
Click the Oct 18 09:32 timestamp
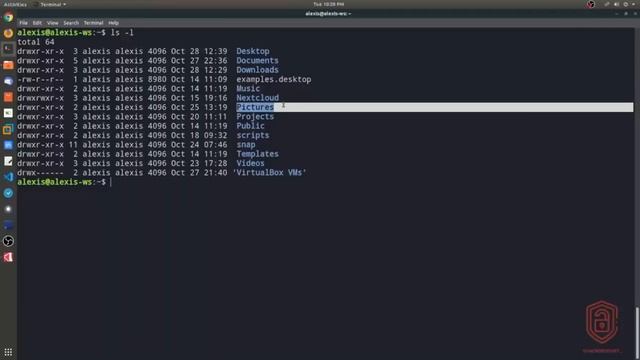pos(199,136)
